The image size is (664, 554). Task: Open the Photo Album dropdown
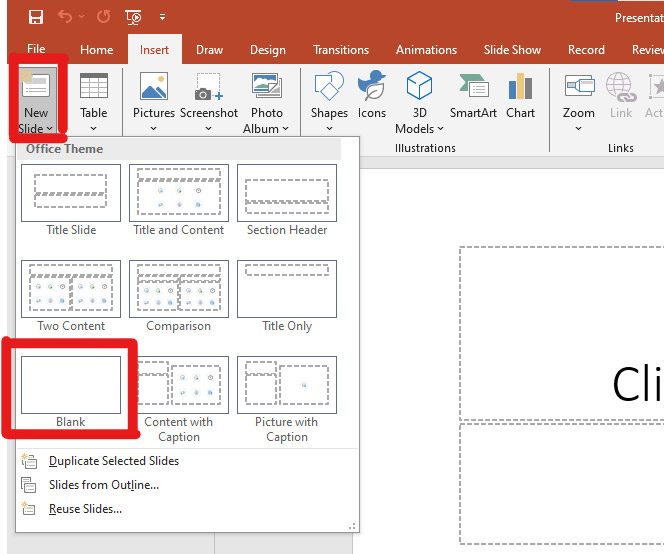[267, 128]
